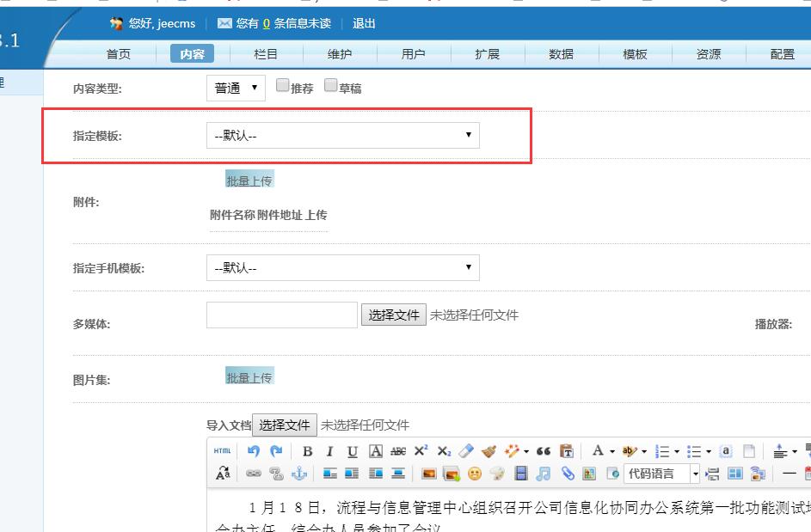This screenshot has height=532, width=811.
Task: Expand the ordered list options arrow
Action: [x=677, y=452]
